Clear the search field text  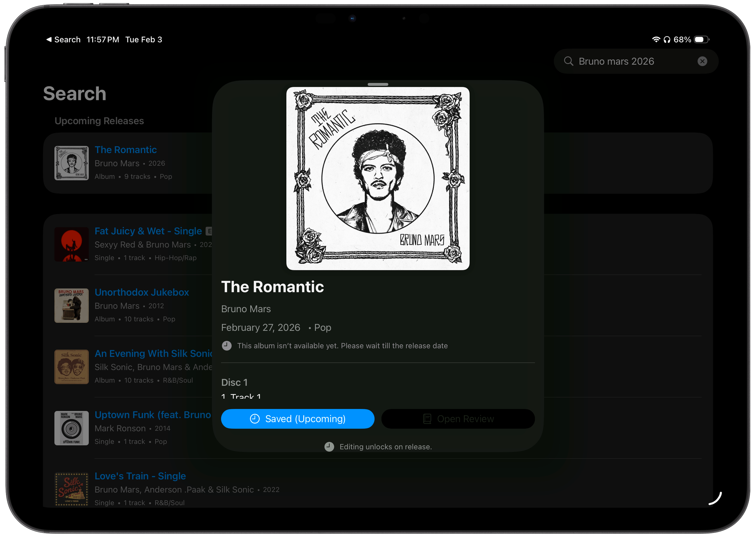pyautogui.click(x=702, y=61)
